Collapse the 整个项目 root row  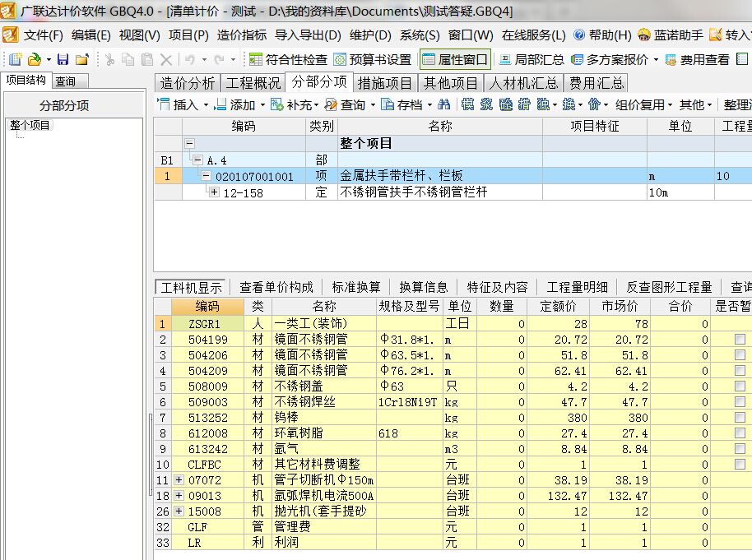pyautogui.click(x=189, y=143)
